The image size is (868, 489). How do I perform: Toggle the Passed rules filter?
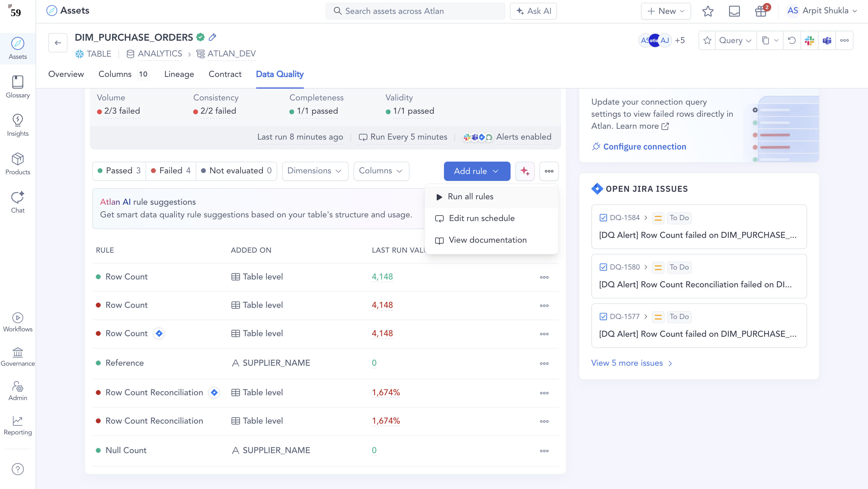(x=119, y=171)
